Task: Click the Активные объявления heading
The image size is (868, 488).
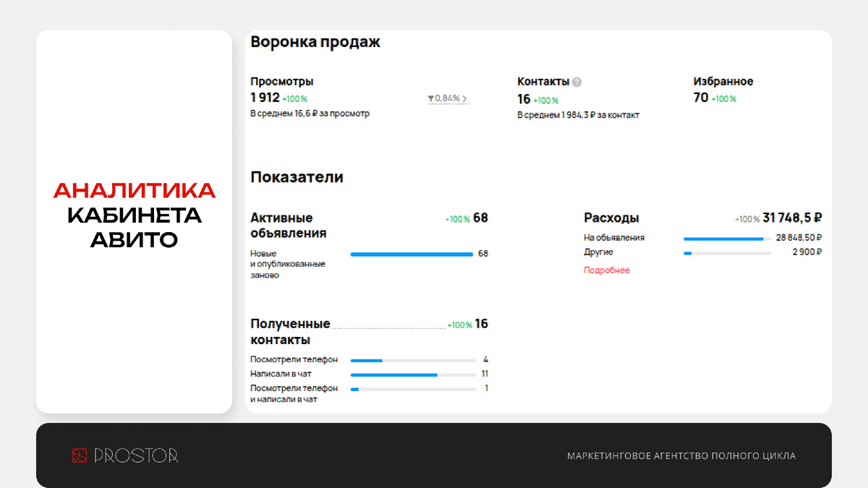Action: pos(288,226)
